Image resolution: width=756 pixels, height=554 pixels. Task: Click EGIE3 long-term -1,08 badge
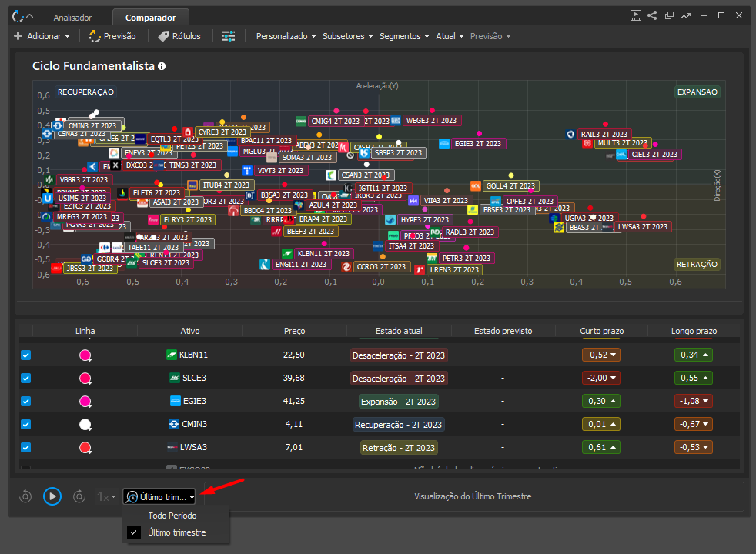[x=694, y=402]
